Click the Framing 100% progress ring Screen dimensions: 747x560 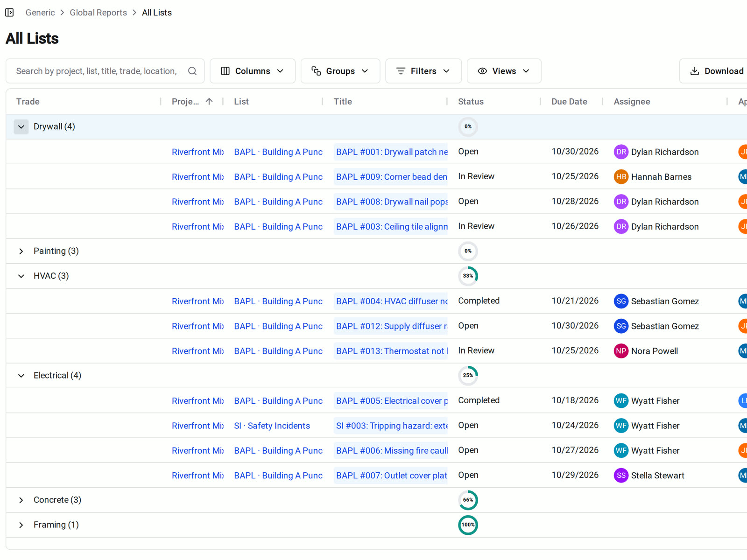[x=468, y=525]
